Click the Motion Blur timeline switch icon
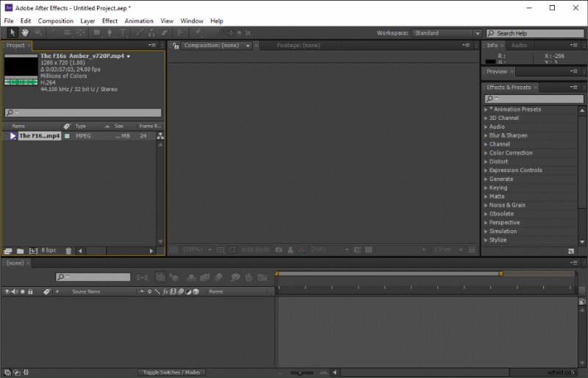Screen dimensions: 588x378 click(x=218, y=277)
